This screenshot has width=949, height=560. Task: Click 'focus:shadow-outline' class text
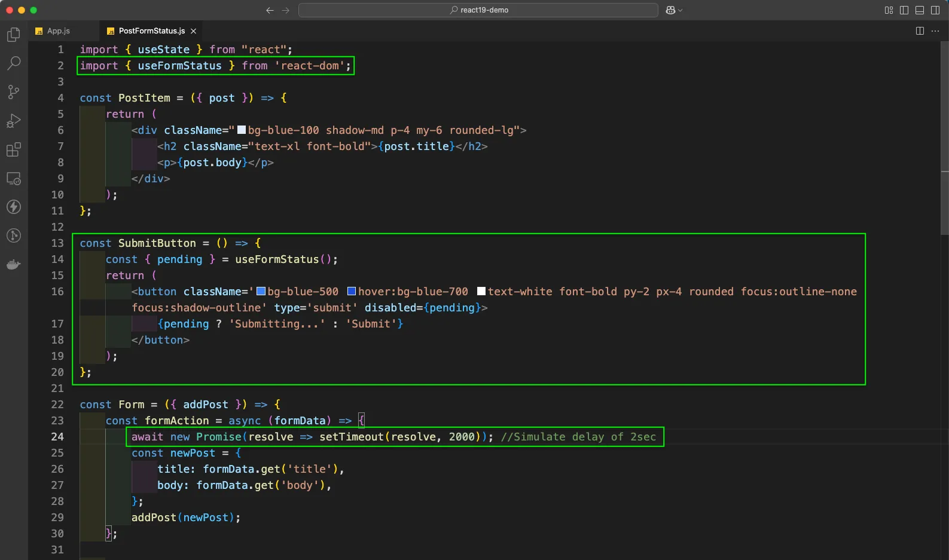(x=196, y=308)
